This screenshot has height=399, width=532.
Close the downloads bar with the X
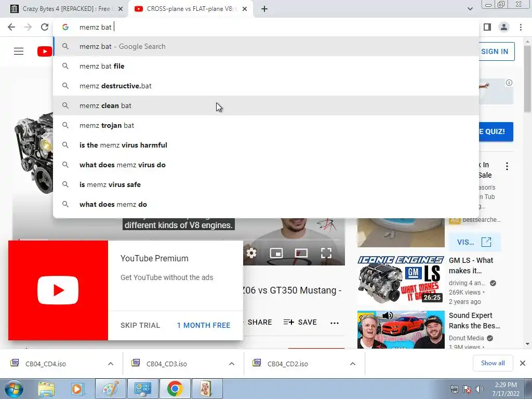[x=523, y=363]
